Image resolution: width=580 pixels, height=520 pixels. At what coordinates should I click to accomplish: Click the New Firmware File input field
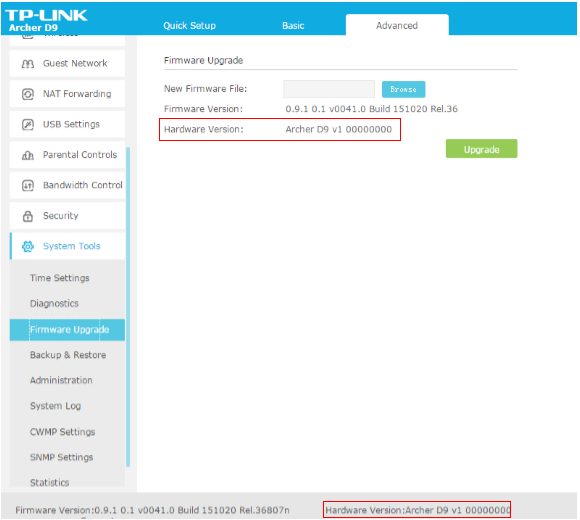[329, 89]
